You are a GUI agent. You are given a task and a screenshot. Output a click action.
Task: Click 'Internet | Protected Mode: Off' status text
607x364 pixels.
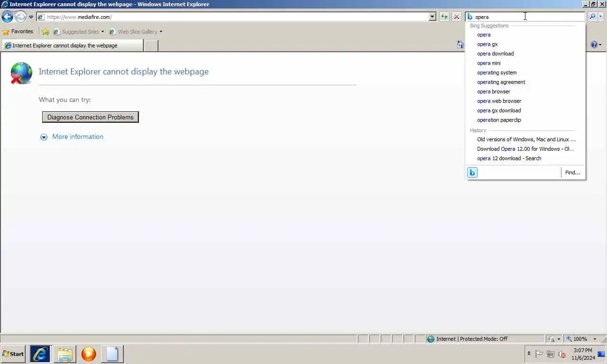pyautogui.click(x=472, y=339)
